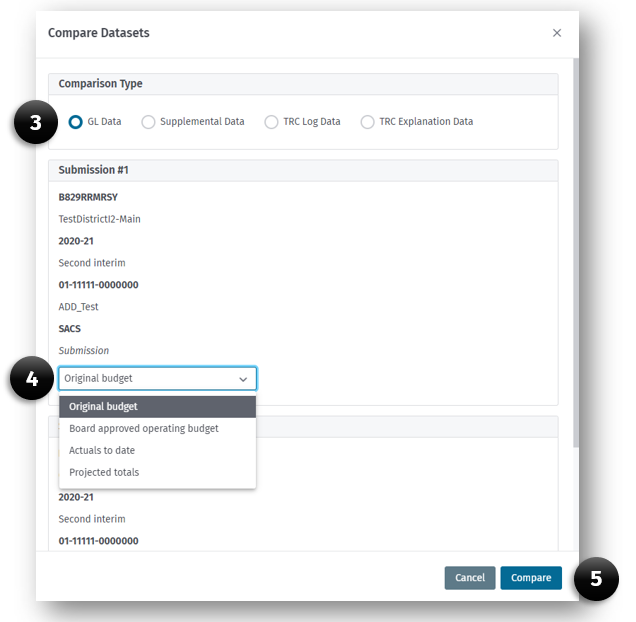Click the ADD_Test text
636x622 pixels.
click(78, 307)
